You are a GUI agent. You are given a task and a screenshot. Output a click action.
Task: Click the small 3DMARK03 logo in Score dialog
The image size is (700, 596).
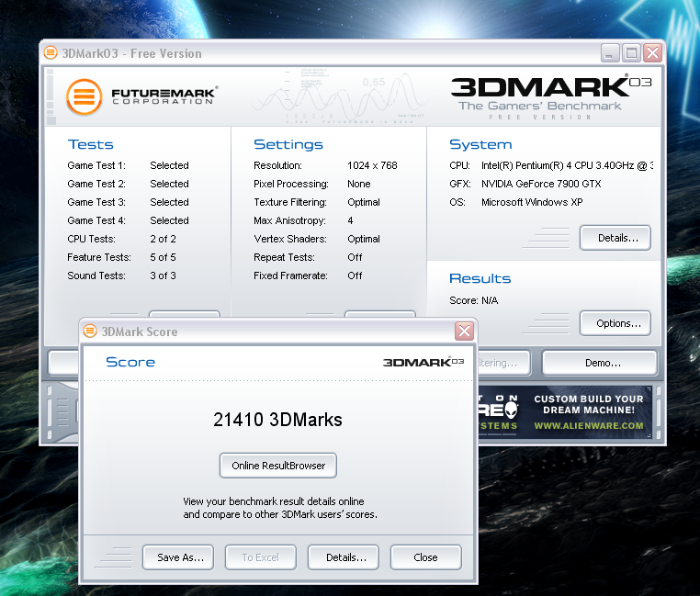pyautogui.click(x=423, y=362)
